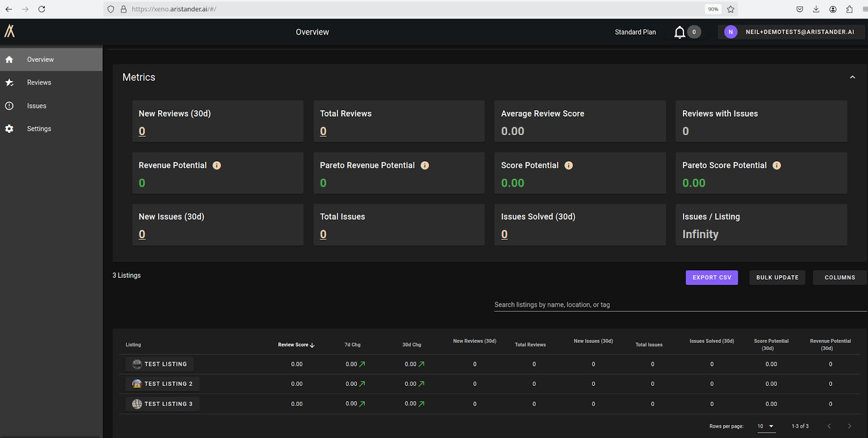Open the browser extensions icon
The width and height of the screenshot is (868, 438).
coord(850,9)
